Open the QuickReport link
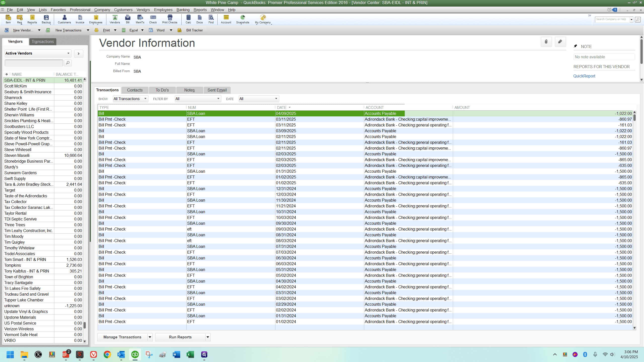The image size is (644, 362). pyautogui.click(x=584, y=76)
